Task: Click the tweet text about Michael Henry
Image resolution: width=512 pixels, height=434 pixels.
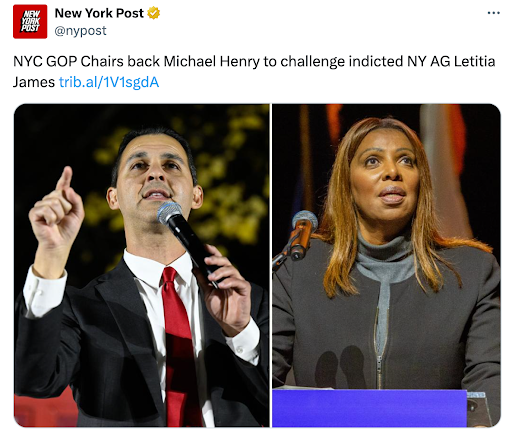Action: click(254, 72)
